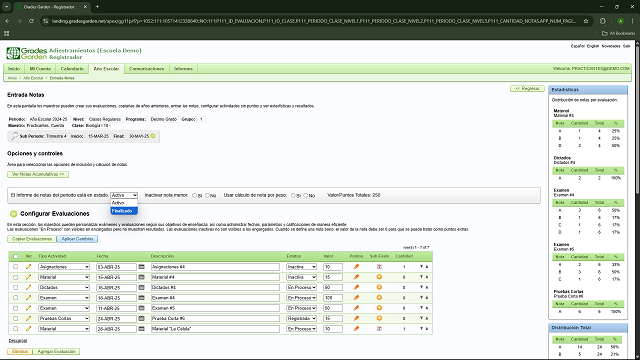Open the edit pencil for Material #4
Image resolution: width=640 pixels, height=360 pixels.
28,277
